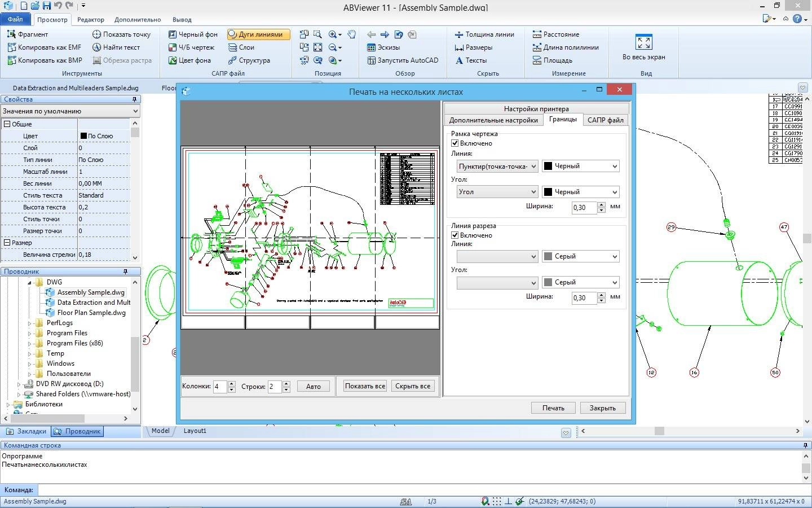812x508 pixels.
Task: Toggle the grid dots icon in status bar
Action: click(x=497, y=501)
